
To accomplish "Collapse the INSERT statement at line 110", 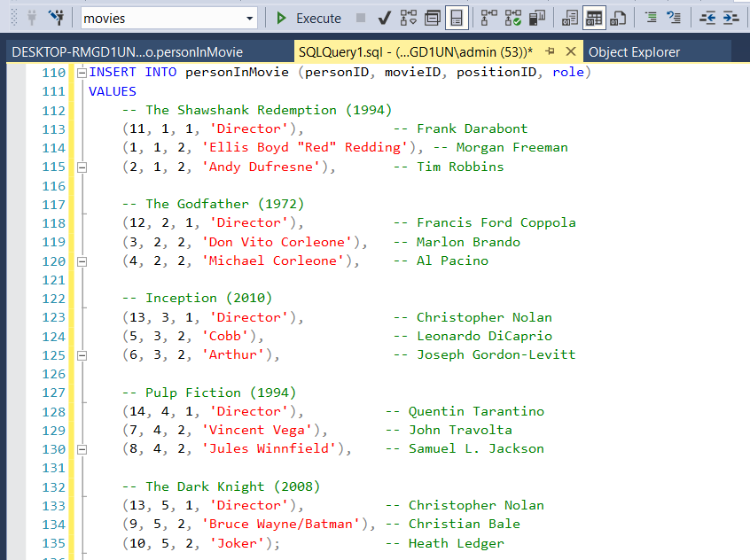I will (82, 73).
